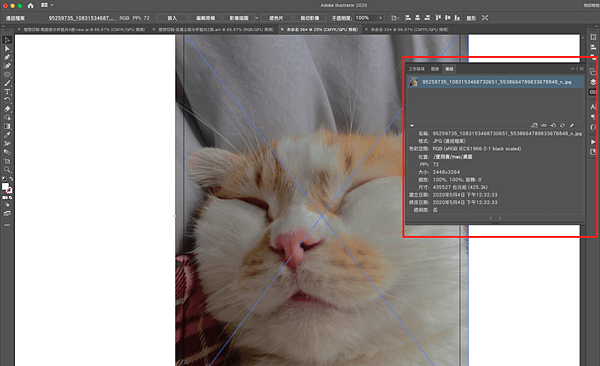Click the Go To Link icon
The height and width of the screenshot is (366, 600).
click(553, 125)
